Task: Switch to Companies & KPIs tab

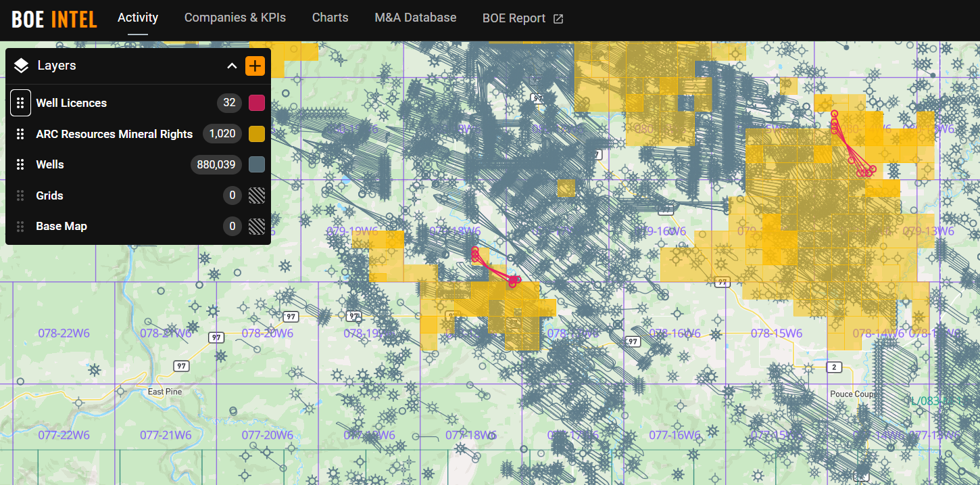Action: (x=235, y=18)
